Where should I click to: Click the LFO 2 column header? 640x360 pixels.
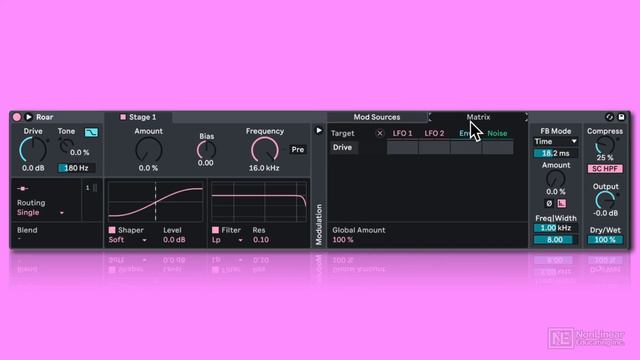pyautogui.click(x=434, y=133)
